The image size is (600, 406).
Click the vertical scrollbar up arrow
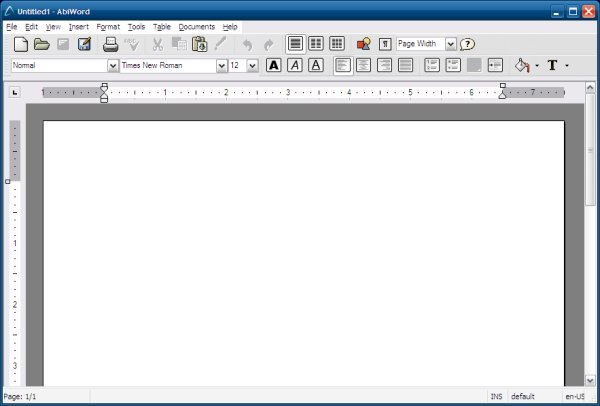590,88
